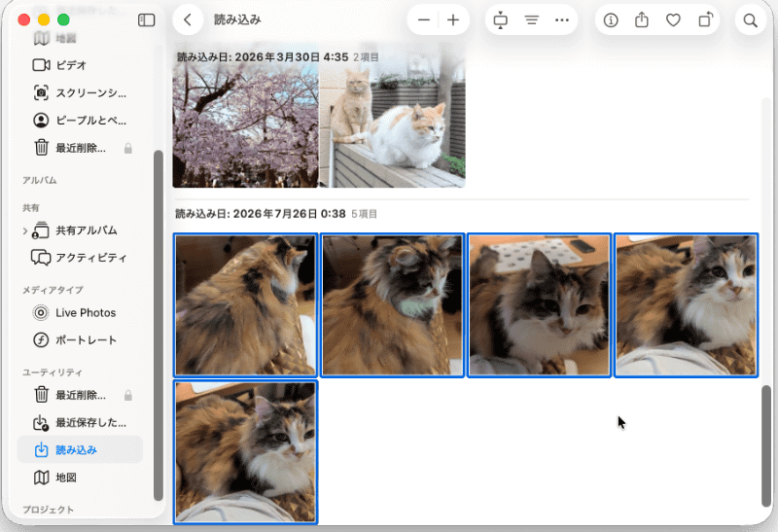Click the アルバム section header

pyautogui.click(x=39, y=180)
